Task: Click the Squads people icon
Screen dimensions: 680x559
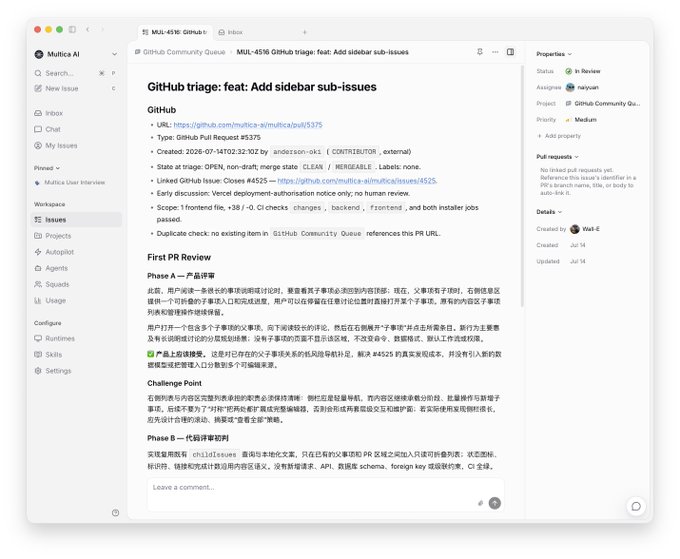Action: [38, 284]
